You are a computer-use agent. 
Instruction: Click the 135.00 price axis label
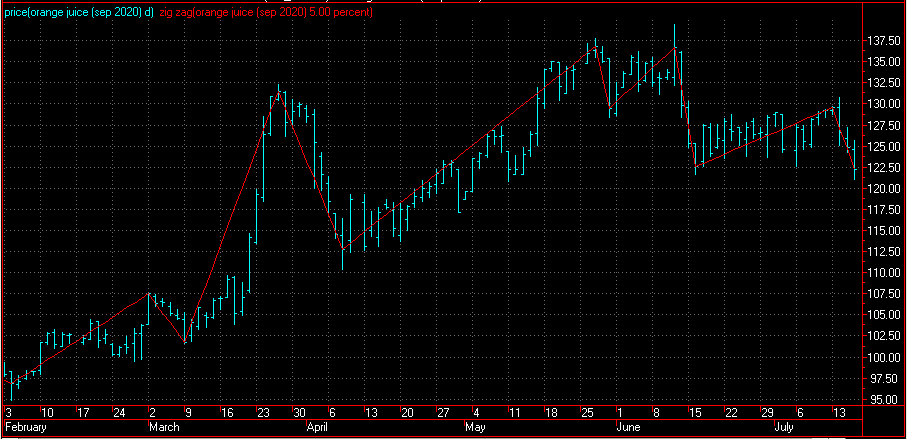(x=884, y=62)
